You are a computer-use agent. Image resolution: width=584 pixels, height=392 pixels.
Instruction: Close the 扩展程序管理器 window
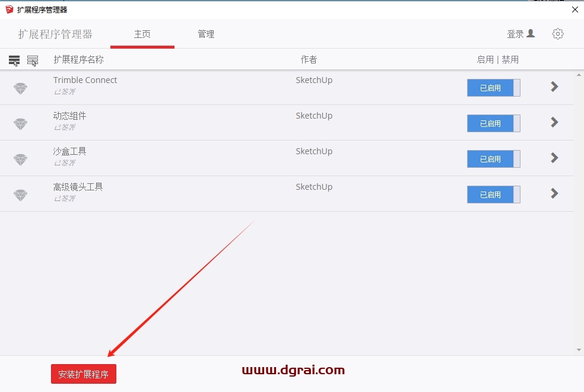click(x=575, y=9)
